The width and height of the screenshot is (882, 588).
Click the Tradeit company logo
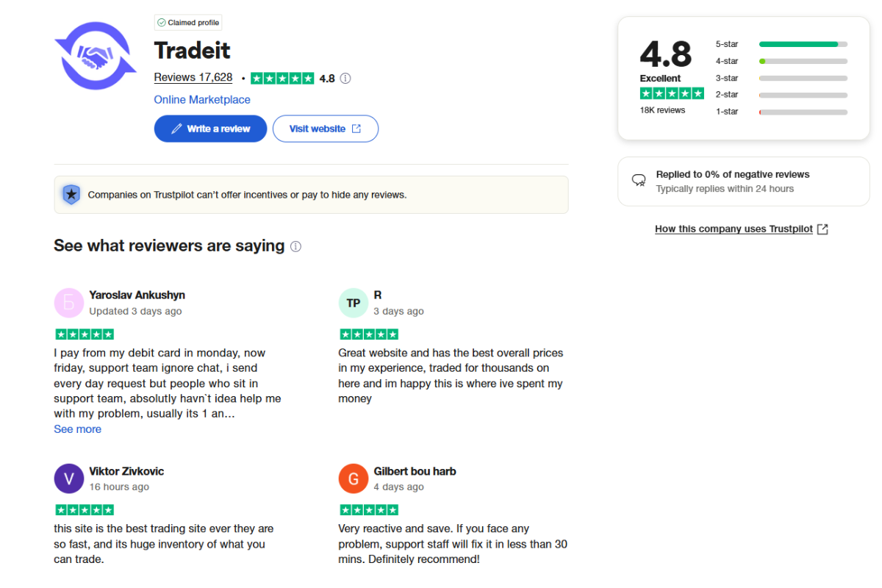pyautogui.click(x=95, y=55)
